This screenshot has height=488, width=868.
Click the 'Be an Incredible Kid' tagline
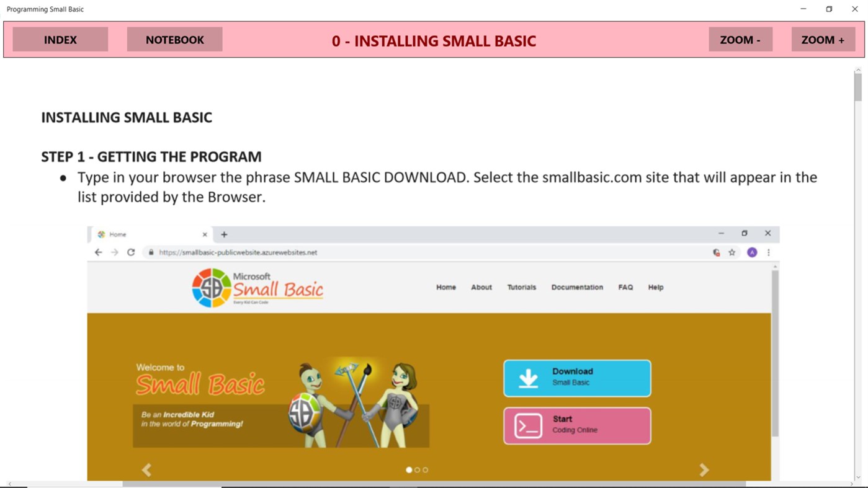point(192,419)
